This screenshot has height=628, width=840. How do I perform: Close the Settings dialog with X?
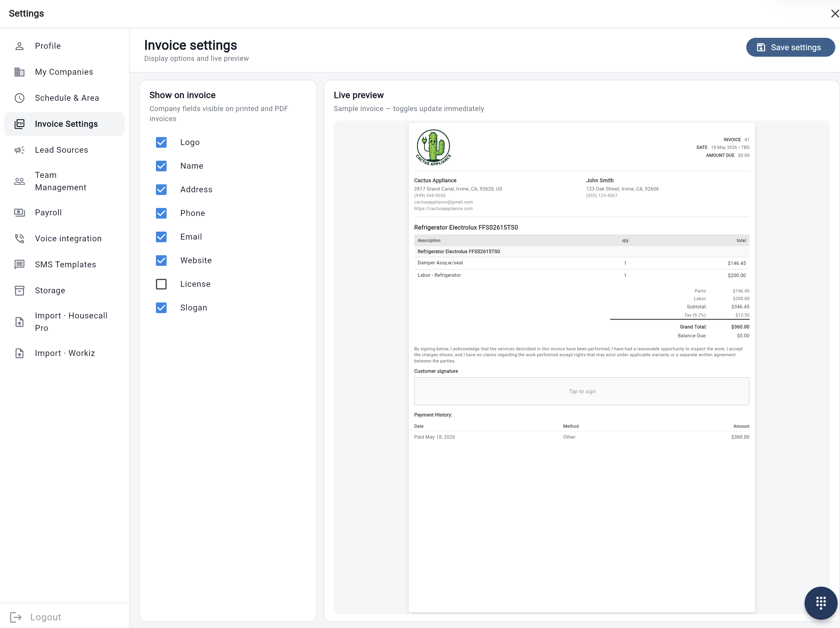tap(835, 14)
